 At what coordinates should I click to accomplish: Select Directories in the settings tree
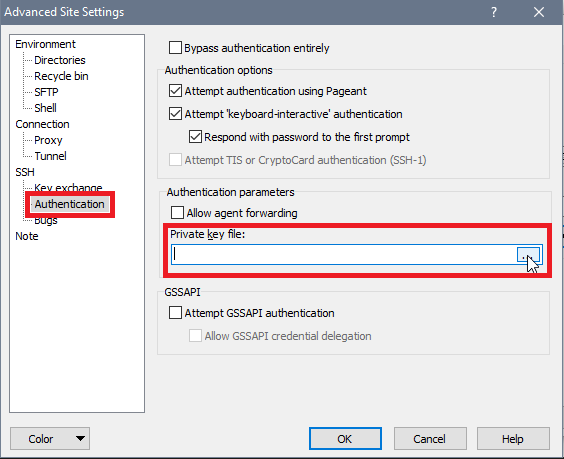[x=60, y=60]
